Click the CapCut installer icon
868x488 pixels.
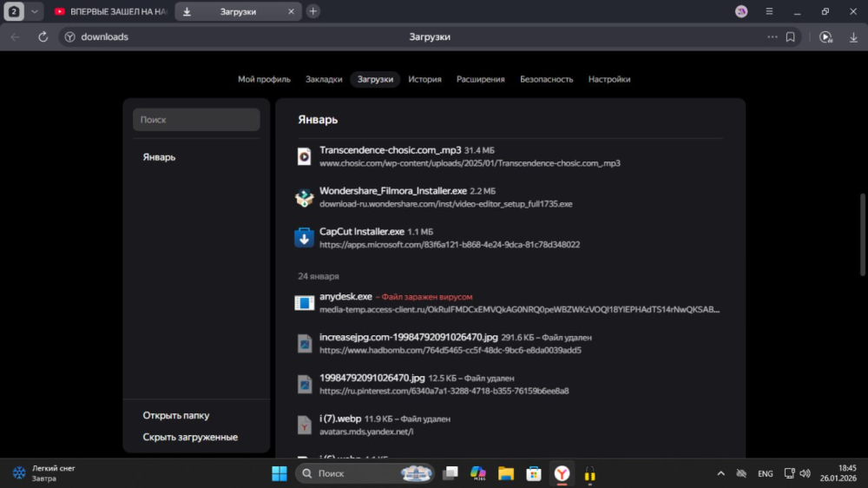(x=304, y=238)
